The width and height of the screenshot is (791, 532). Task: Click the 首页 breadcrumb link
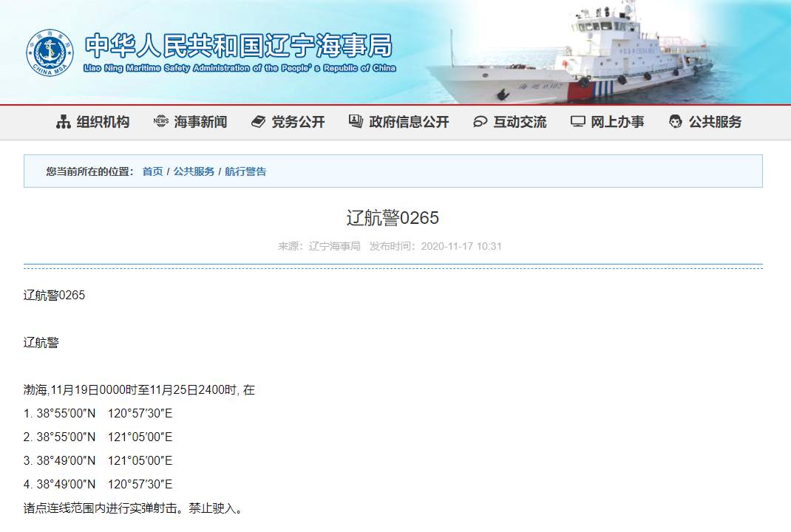coord(152,171)
